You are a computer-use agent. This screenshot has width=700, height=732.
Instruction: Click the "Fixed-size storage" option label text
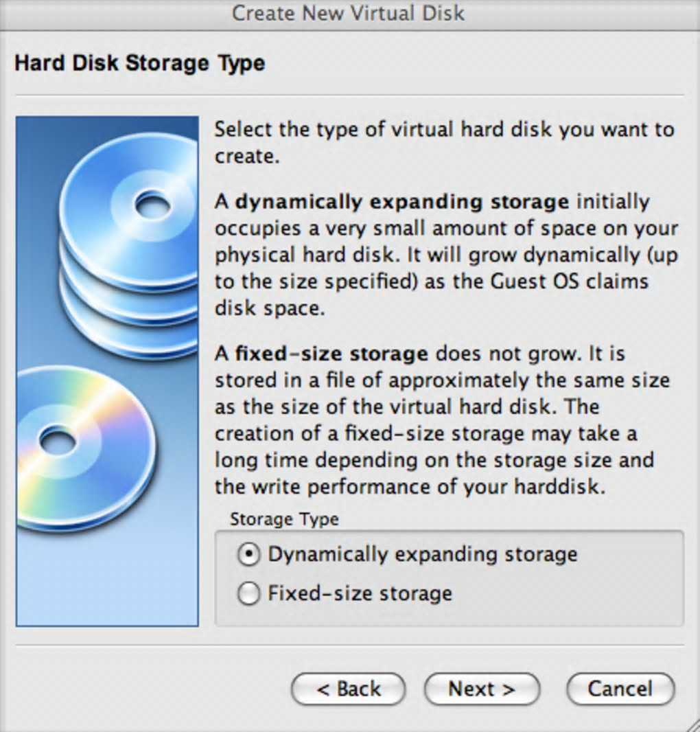360,593
